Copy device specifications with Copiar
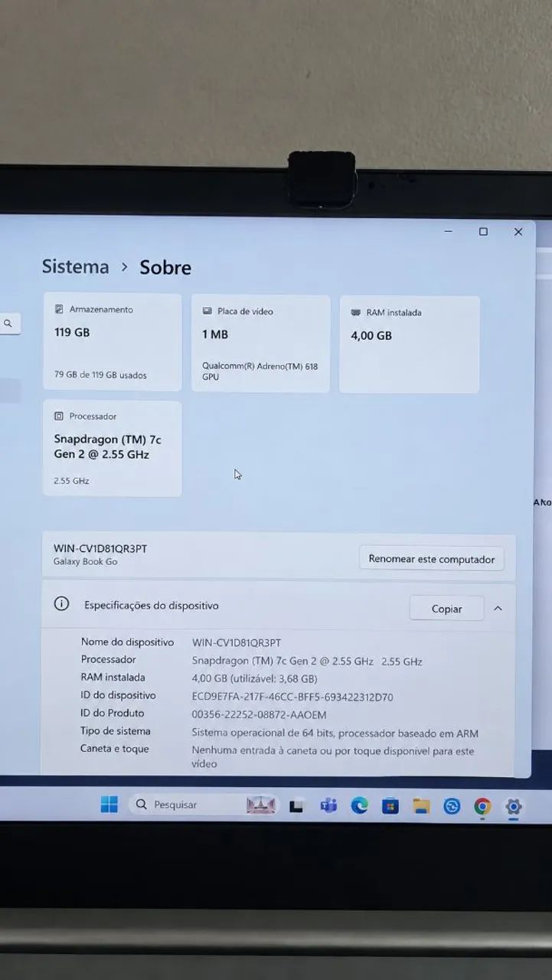The width and height of the screenshot is (552, 980). 446,609
